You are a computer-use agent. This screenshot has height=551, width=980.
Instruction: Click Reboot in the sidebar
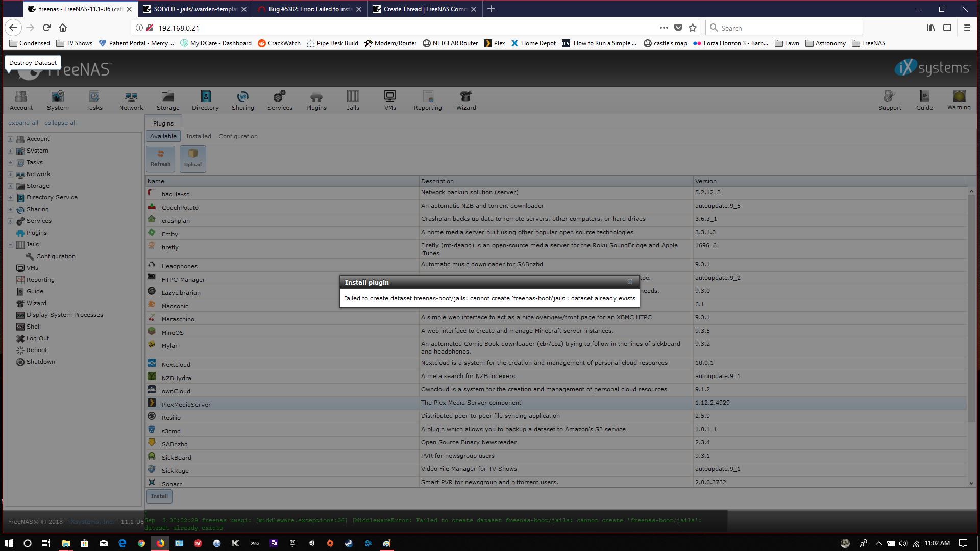[37, 350]
